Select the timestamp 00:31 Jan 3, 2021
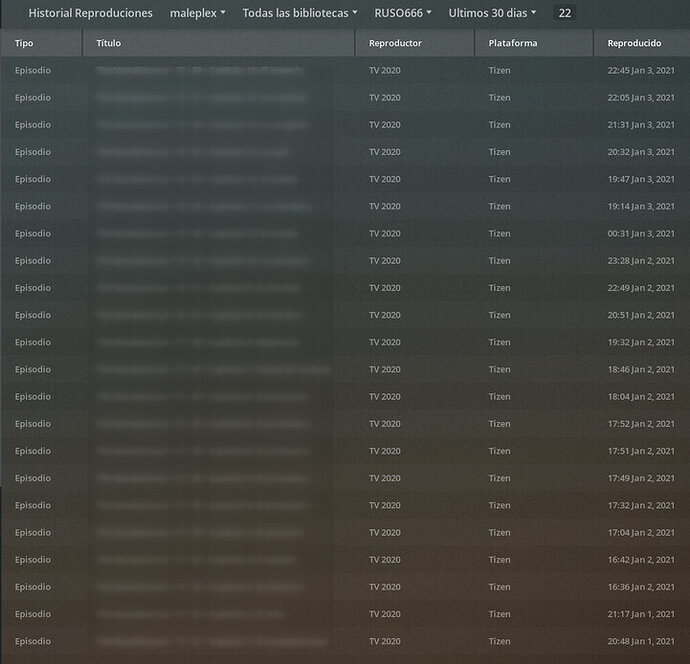 click(641, 234)
